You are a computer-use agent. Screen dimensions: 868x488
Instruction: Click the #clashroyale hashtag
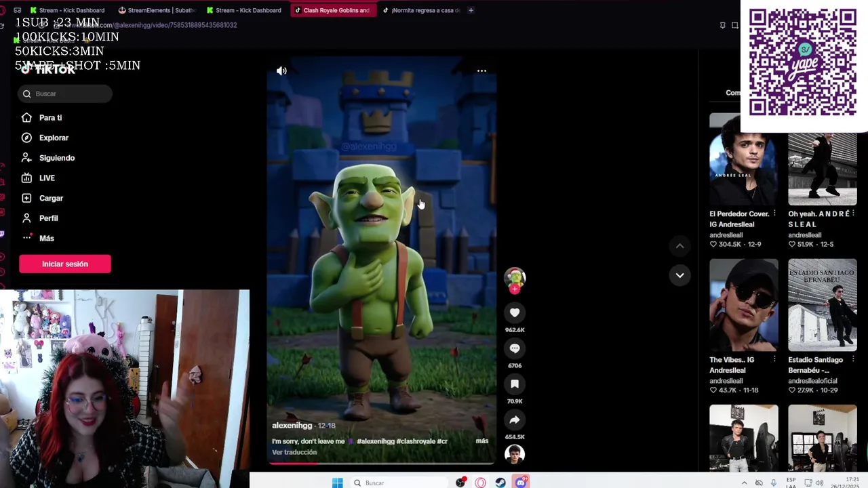click(415, 441)
